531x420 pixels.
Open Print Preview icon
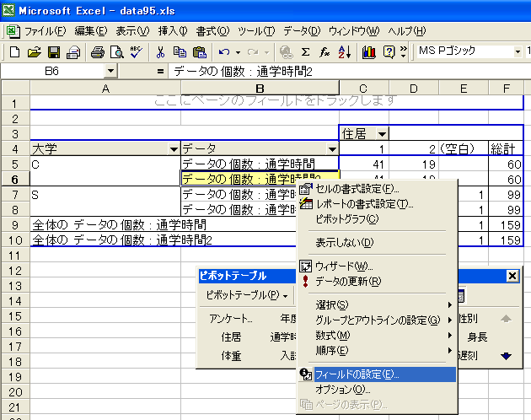[x=117, y=52]
